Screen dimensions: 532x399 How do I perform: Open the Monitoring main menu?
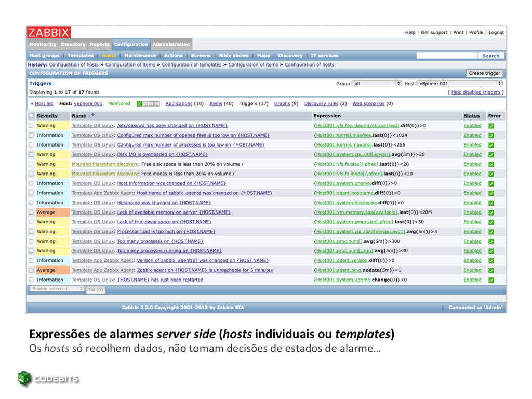[x=43, y=44]
